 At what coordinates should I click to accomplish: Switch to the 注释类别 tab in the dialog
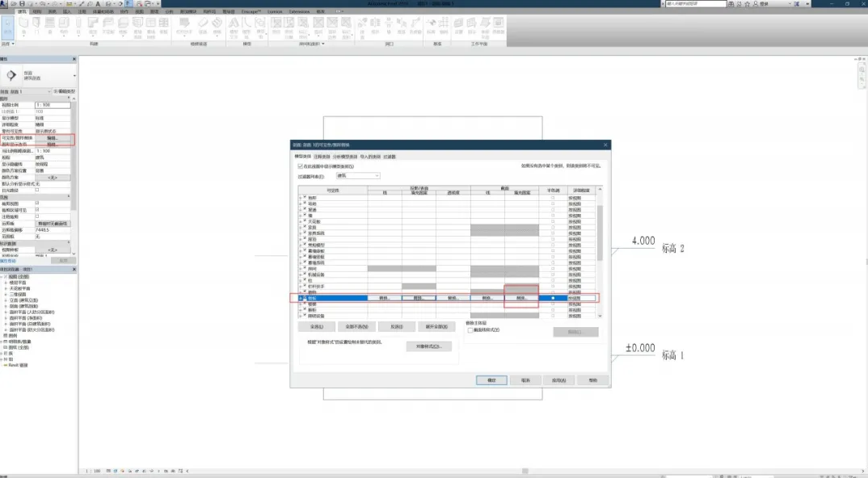point(321,157)
